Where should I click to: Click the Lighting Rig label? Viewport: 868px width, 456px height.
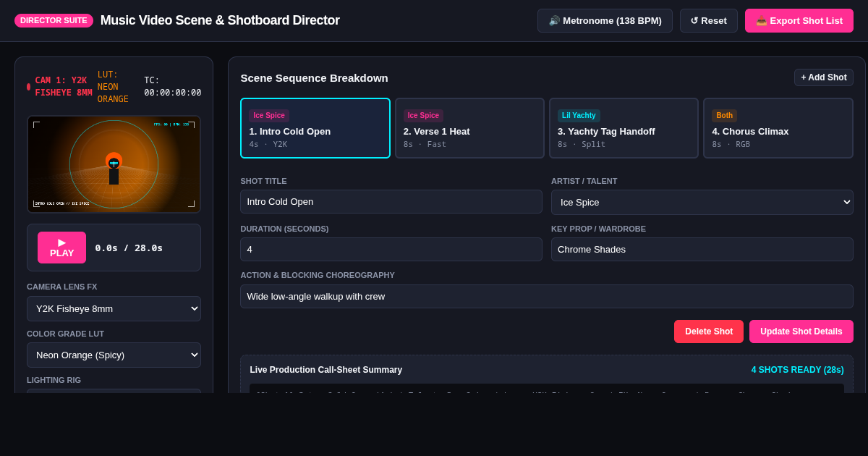pos(54,380)
